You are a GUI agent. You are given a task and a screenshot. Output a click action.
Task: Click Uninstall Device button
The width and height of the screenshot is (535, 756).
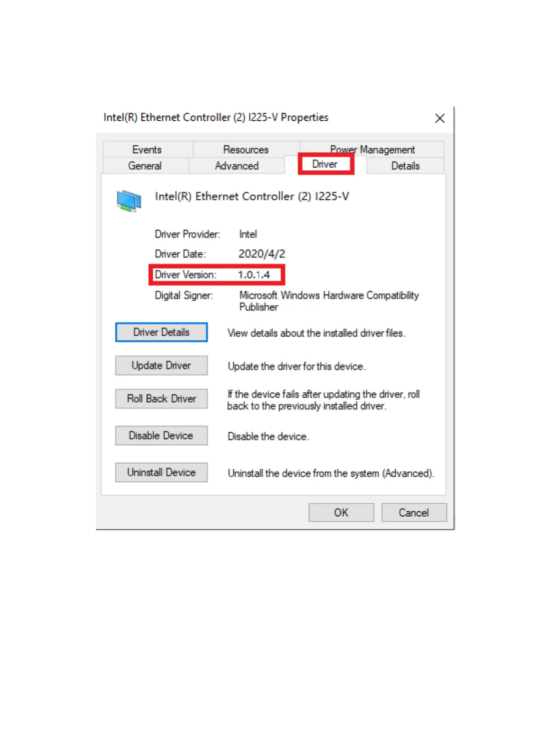tap(161, 472)
